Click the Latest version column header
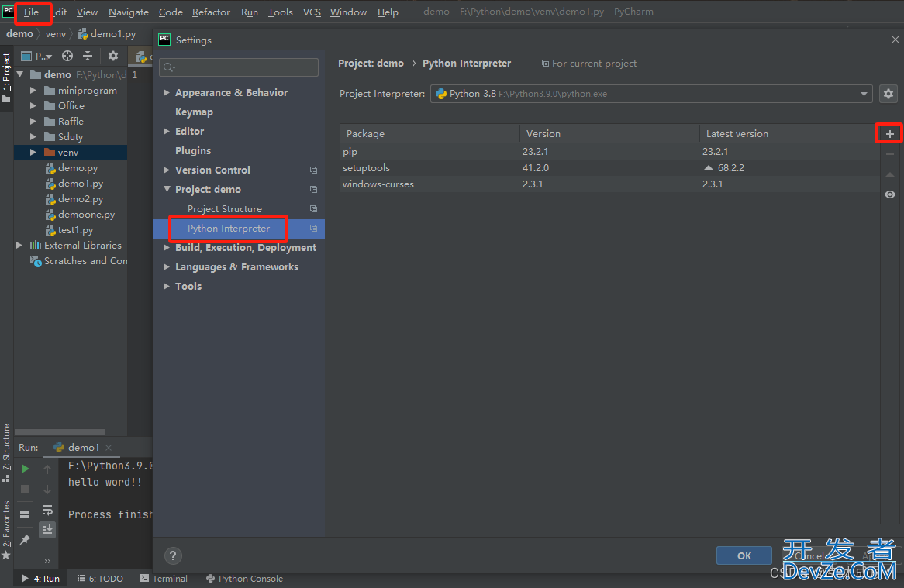 (788, 133)
